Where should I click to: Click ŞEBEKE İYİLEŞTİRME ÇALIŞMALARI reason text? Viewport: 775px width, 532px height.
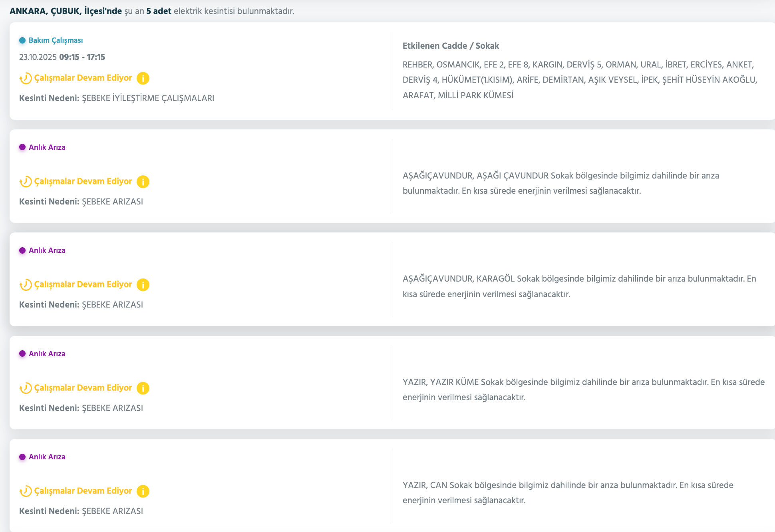point(148,98)
